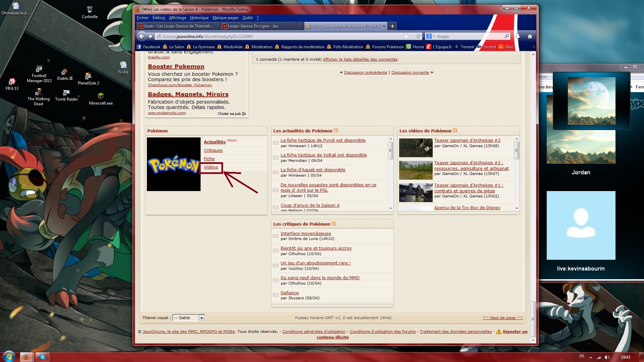Open the Outils menu
Viewport: 644px width, 362px height.
pyautogui.click(x=248, y=18)
